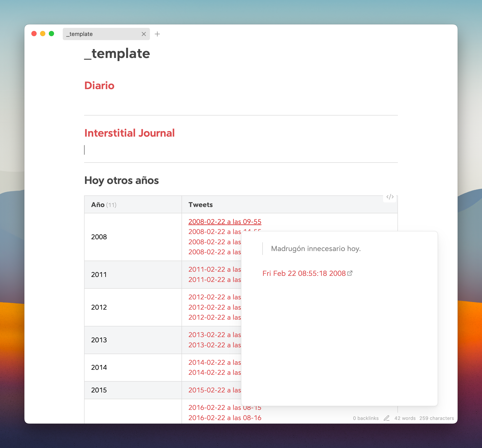Viewport: 482px width, 448px height.
Task: Show 0 backlinks in status bar
Action: tap(366, 418)
